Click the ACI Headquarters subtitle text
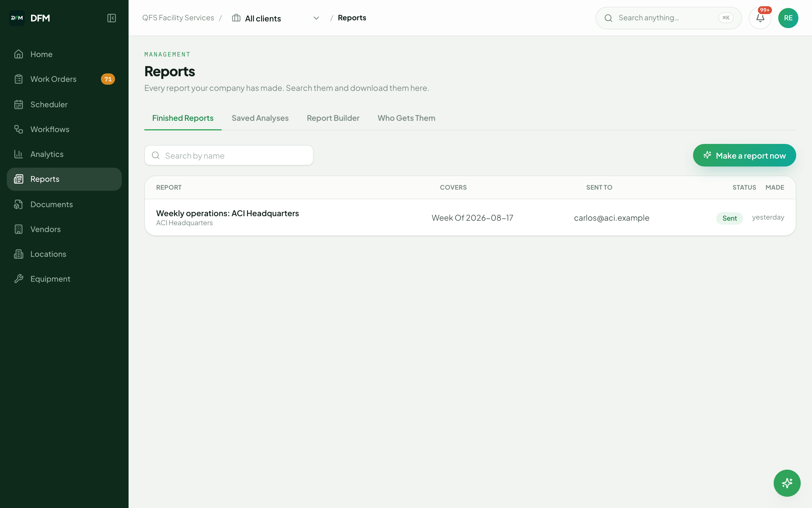This screenshot has width=812, height=508. pos(184,223)
